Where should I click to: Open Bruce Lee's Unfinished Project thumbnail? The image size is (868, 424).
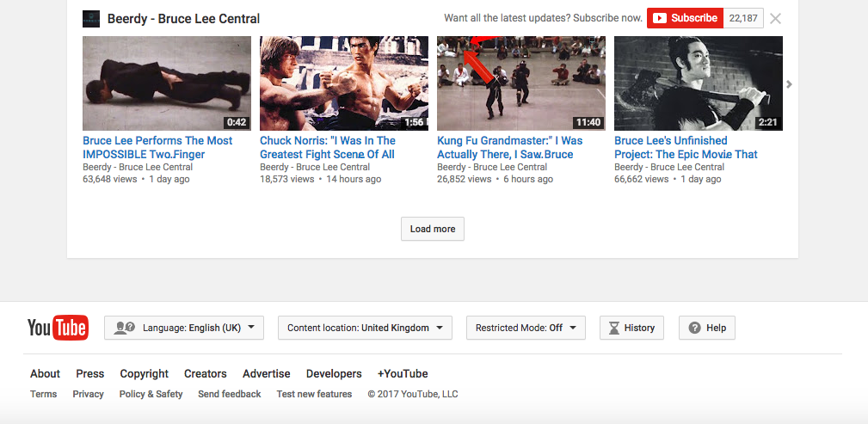pyautogui.click(x=698, y=83)
